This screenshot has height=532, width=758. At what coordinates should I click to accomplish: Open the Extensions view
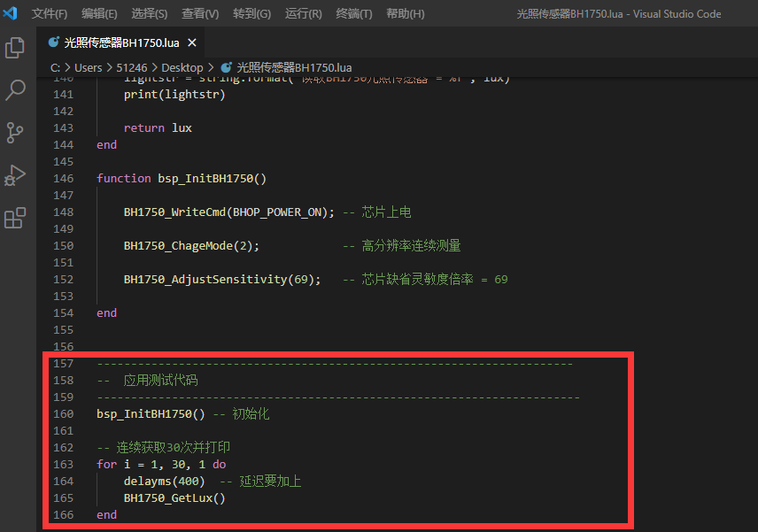(15, 218)
